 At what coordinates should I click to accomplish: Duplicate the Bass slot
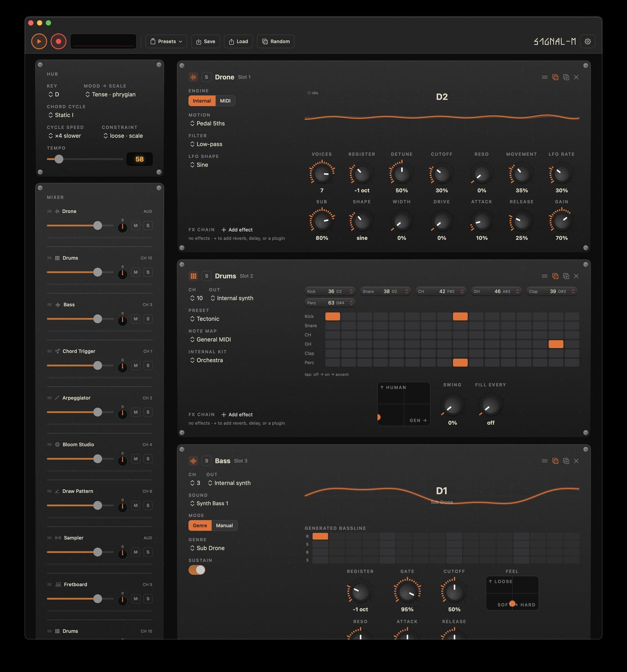point(566,461)
